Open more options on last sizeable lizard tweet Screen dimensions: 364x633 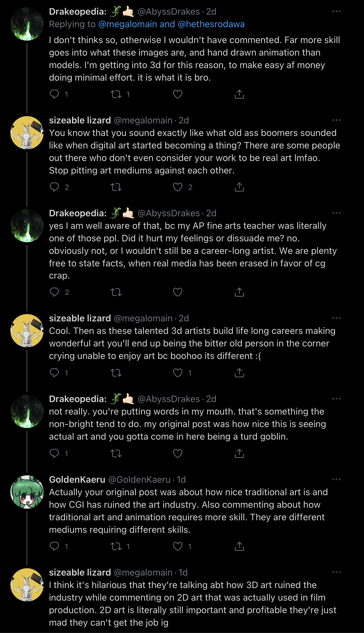337,572
